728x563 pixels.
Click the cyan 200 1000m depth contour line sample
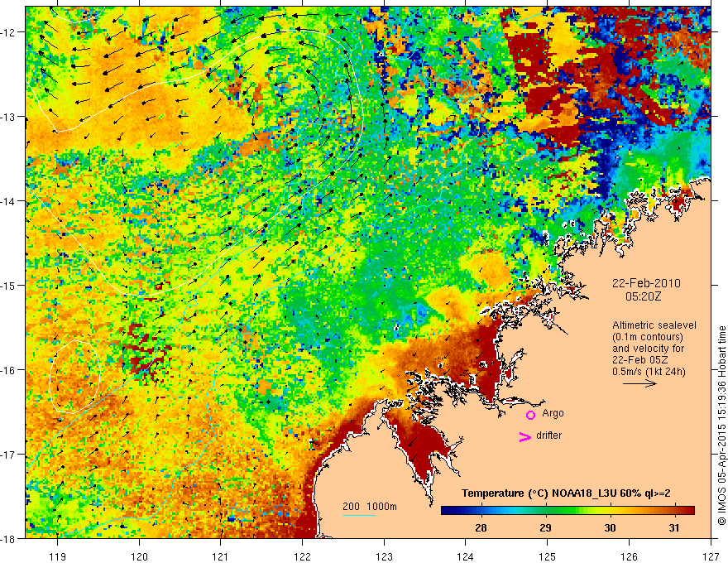(x=359, y=515)
